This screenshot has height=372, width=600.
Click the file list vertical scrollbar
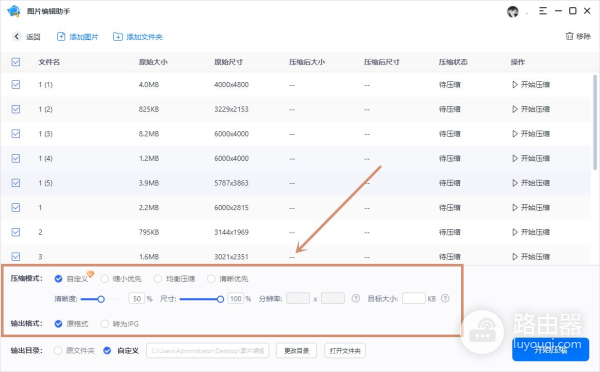pyautogui.click(x=595, y=122)
